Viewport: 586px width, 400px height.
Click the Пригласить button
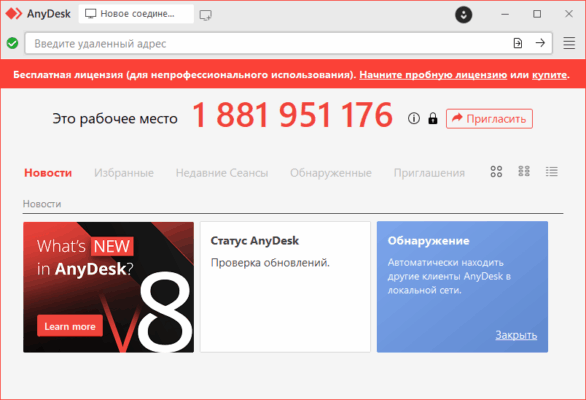pos(489,119)
